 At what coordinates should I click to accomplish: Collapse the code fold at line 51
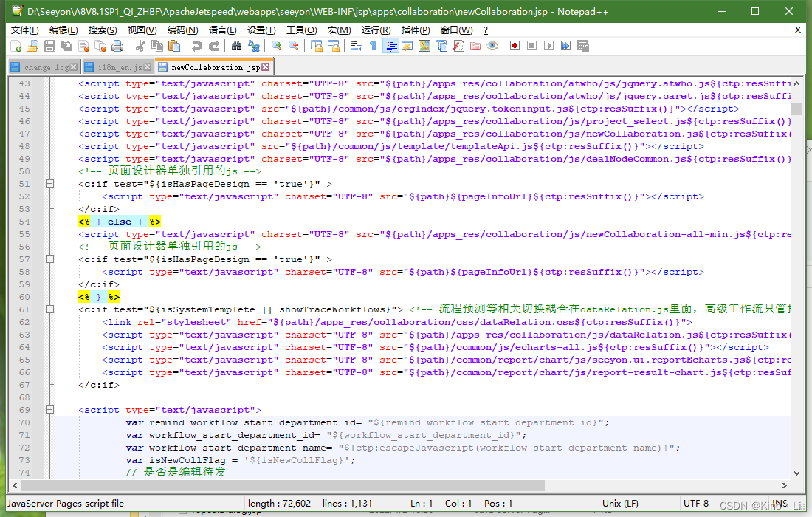pos(49,183)
